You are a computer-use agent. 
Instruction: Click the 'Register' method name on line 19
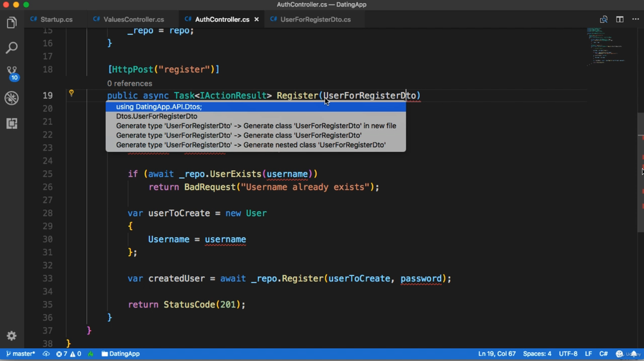298,96
